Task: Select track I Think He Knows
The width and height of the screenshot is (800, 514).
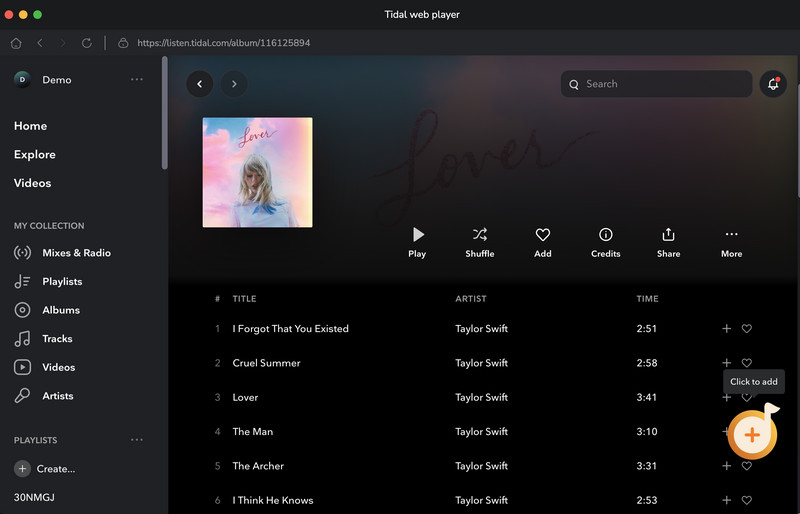Action: [x=273, y=500]
